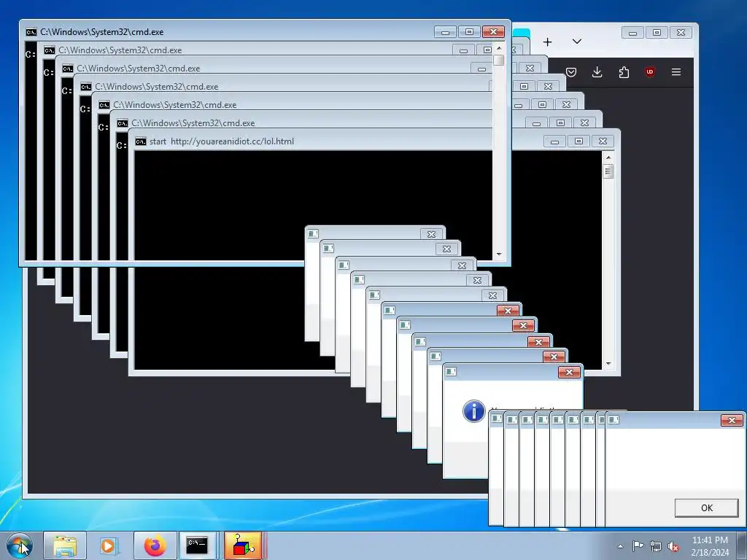
Task: Click the scroll up arrow in the 'start http' window
Action: tap(608, 157)
